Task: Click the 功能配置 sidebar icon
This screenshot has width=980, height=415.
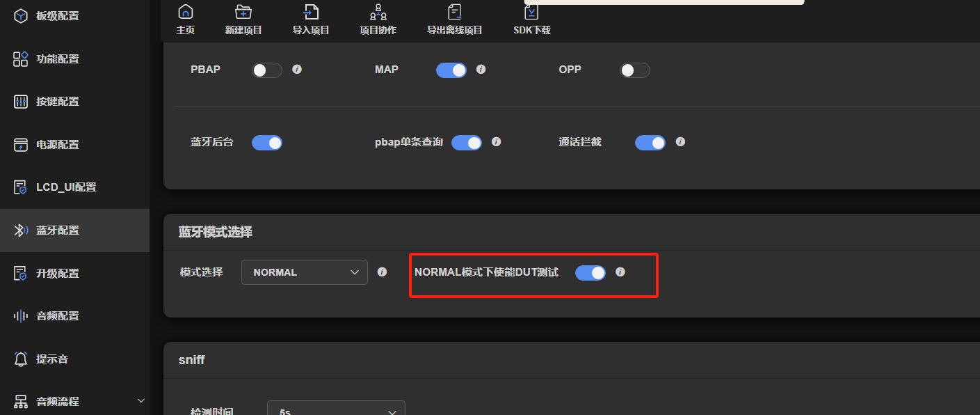Action: coord(21,58)
